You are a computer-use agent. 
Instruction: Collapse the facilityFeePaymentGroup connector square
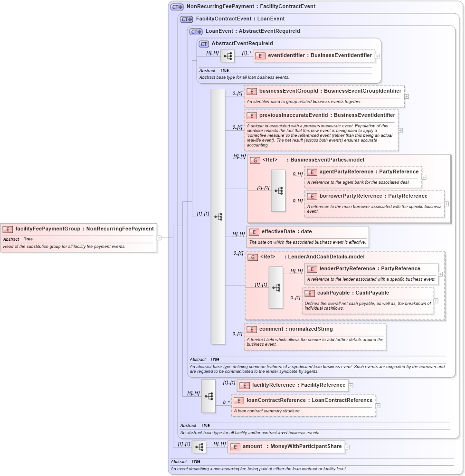[x=159, y=238]
